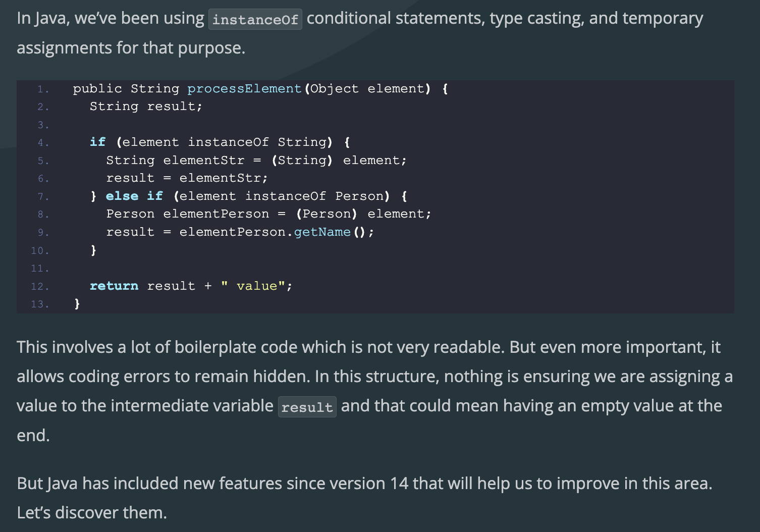The width and height of the screenshot is (760, 532).
Task: Click 'String result;' declaration line
Action: [146, 106]
